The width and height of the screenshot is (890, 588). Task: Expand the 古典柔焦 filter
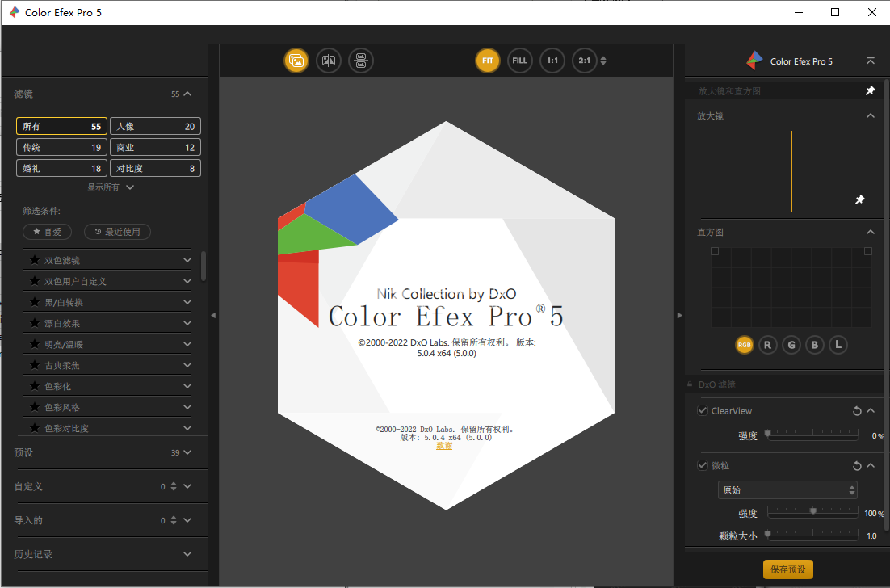[x=187, y=365]
